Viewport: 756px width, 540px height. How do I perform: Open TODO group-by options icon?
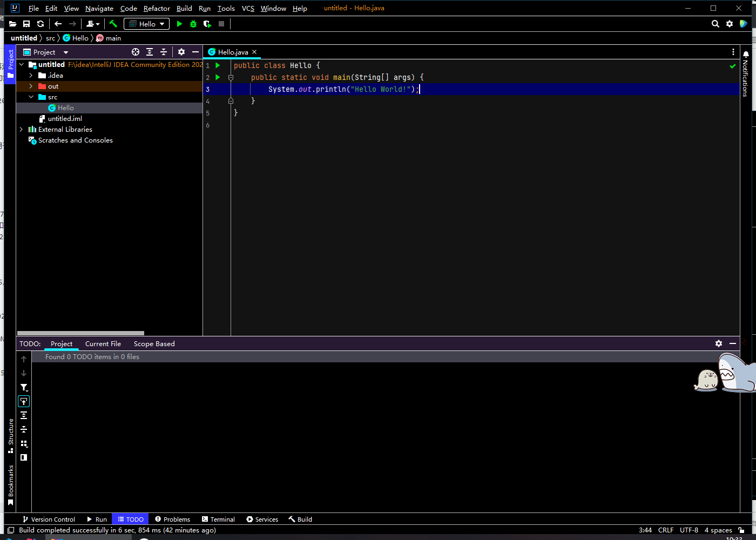tap(24, 443)
